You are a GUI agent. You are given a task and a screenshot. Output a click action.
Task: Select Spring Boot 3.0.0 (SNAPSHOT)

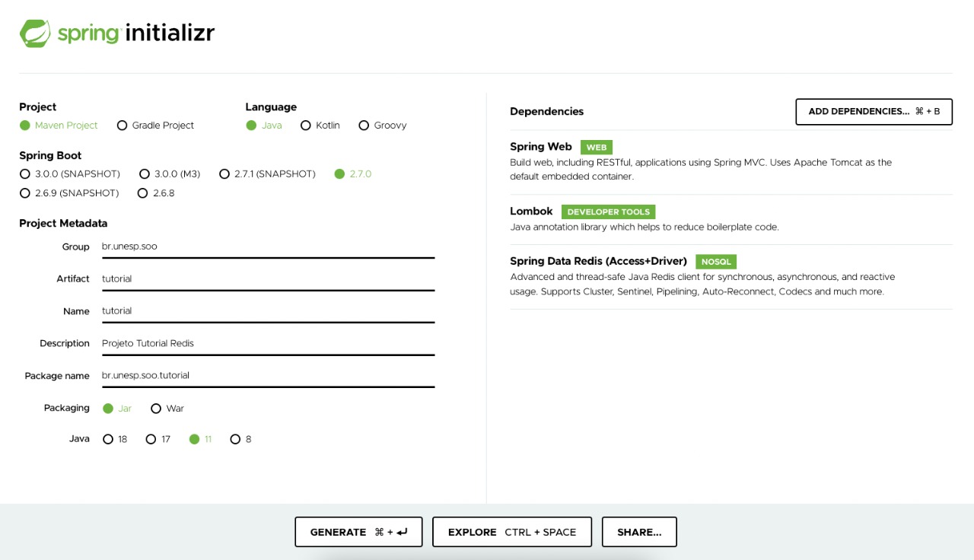pos(70,174)
